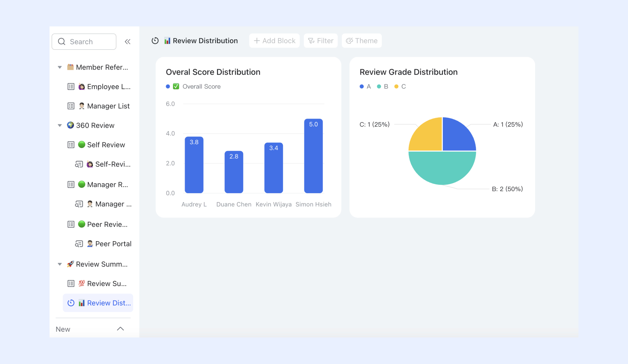Collapse the 360 Review folder
The height and width of the screenshot is (364, 628).
pyautogui.click(x=60, y=125)
